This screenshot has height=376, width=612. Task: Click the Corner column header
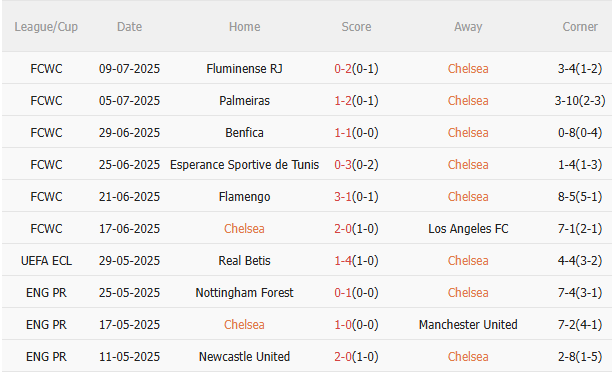pyautogui.click(x=580, y=27)
